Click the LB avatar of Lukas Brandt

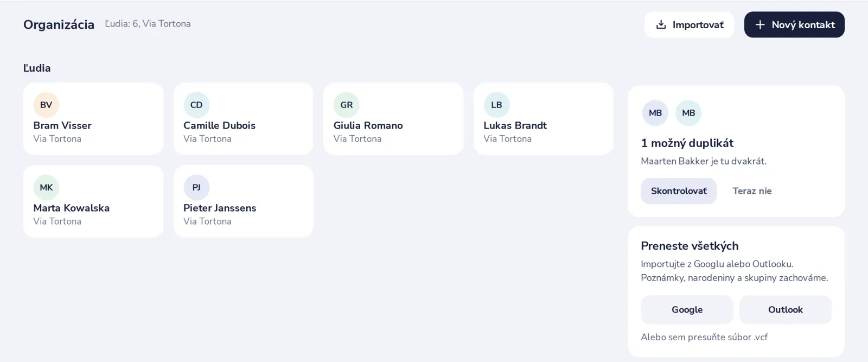click(496, 105)
